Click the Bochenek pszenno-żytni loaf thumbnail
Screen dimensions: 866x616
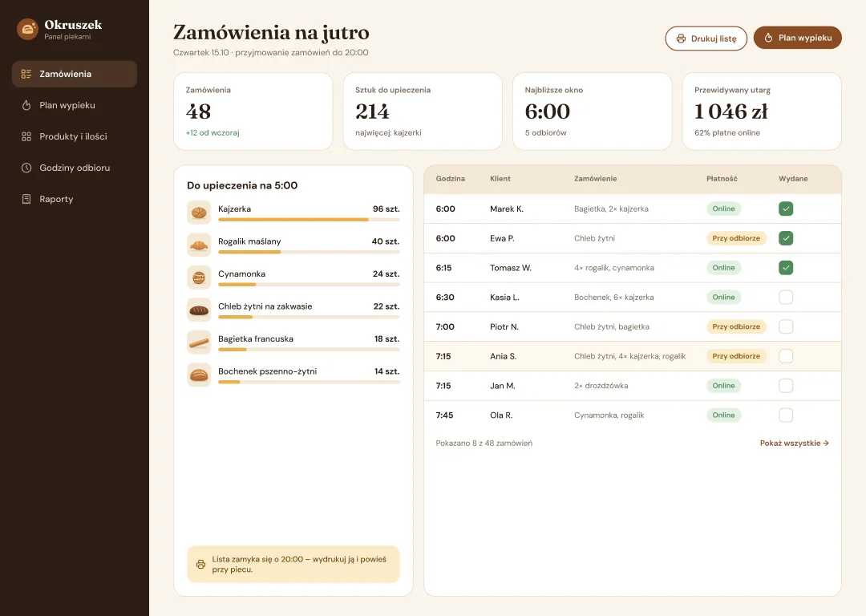tap(199, 375)
